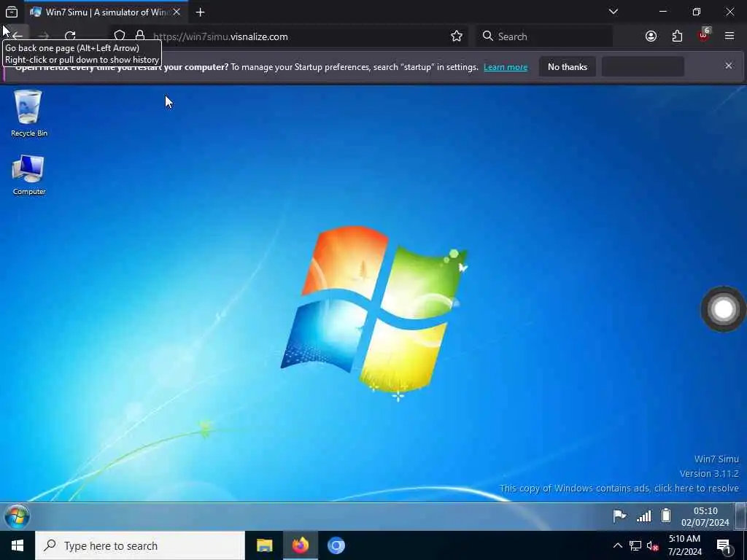The width and height of the screenshot is (747, 560).
Task: Show hidden tray icons chevron
Action: pos(617,545)
